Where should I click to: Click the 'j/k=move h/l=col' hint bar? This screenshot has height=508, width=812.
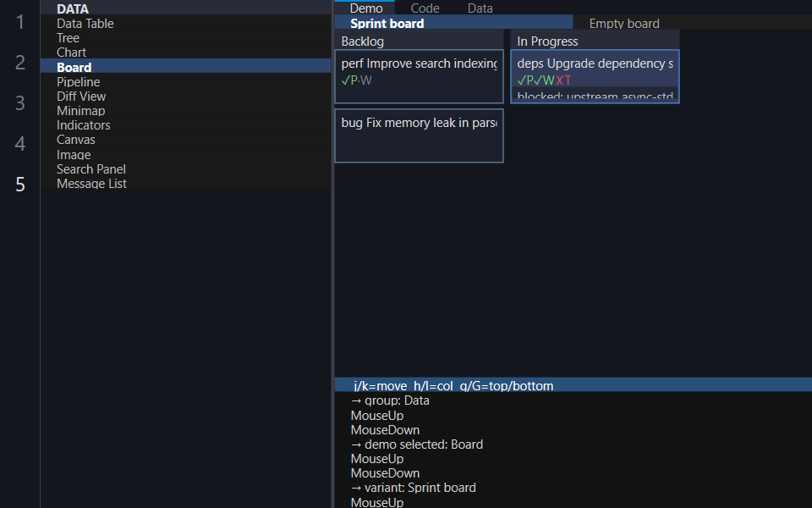click(x=573, y=385)
